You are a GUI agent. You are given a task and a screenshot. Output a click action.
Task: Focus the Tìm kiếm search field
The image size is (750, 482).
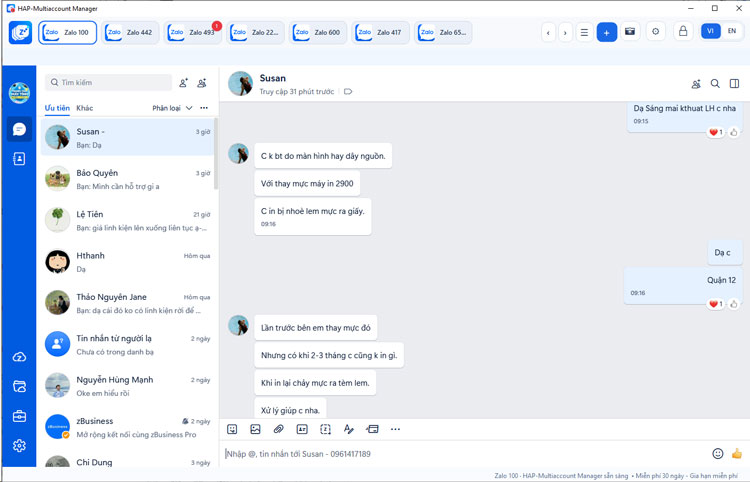[109, 82]
